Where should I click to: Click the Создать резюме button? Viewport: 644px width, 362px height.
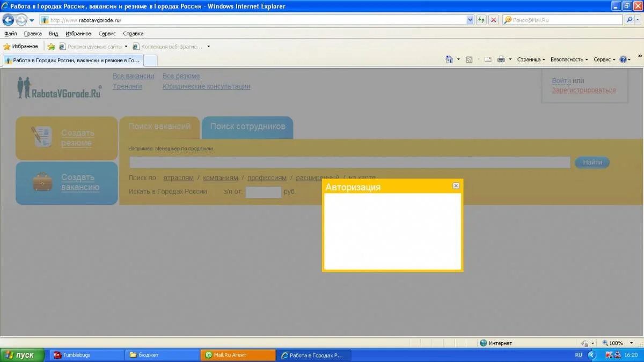point(67,138)
